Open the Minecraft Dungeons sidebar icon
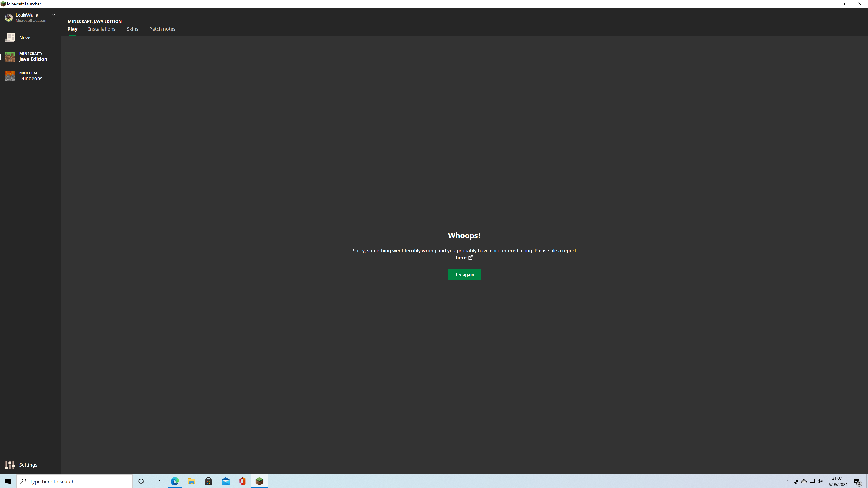The width and height of the screenshot is (868, 488). [x=10, y=76]
